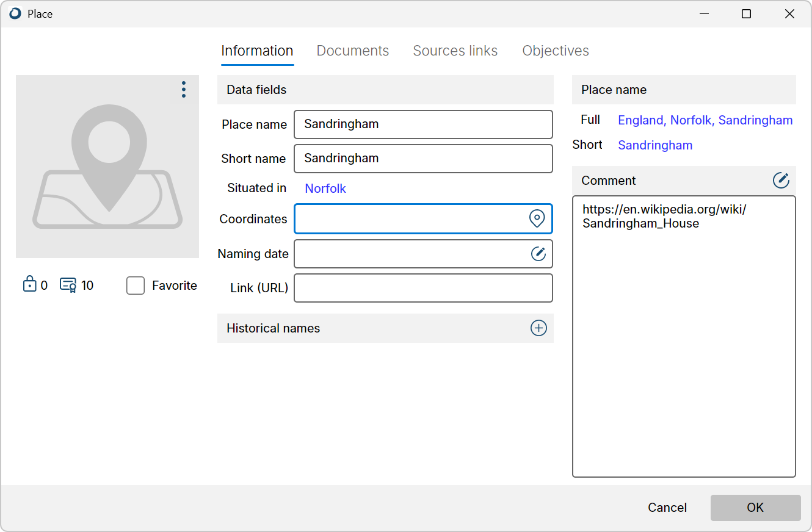Open the Documents tab
Screen dimensions: 812x532
[x=353, y=51]
